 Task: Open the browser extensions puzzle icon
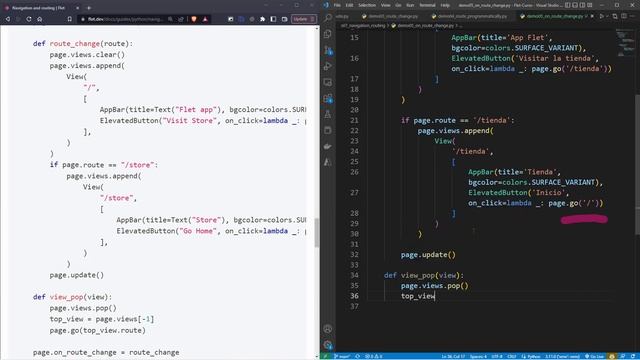pyautogui.click(x=262, y=19)
